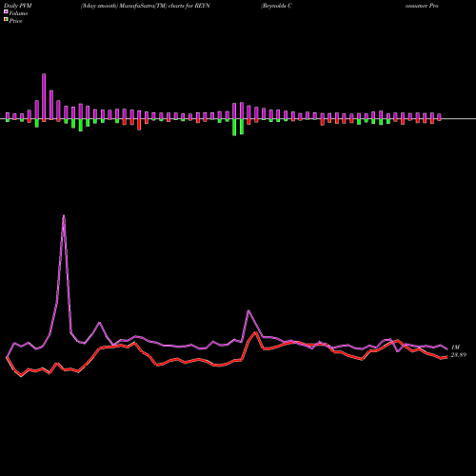Click the tallest green bar below the baseline

pos(234,128)
